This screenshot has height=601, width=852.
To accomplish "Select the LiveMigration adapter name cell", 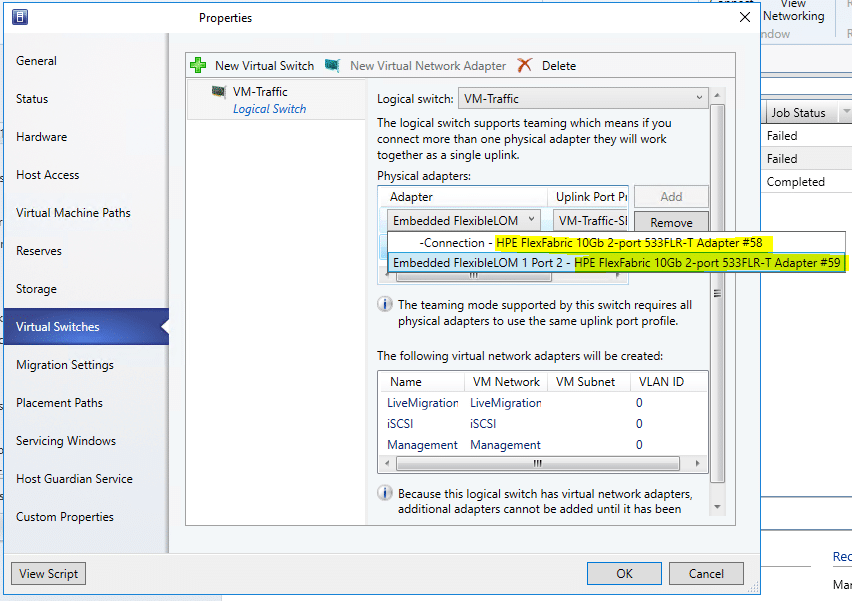I will pyautogui.click(x=423, y=403).
